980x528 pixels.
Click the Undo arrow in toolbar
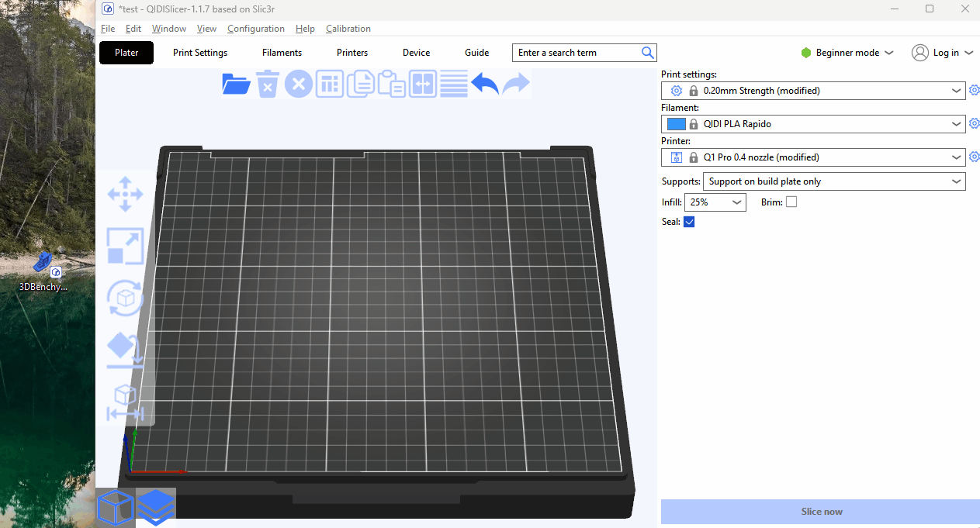coord(485,84)
